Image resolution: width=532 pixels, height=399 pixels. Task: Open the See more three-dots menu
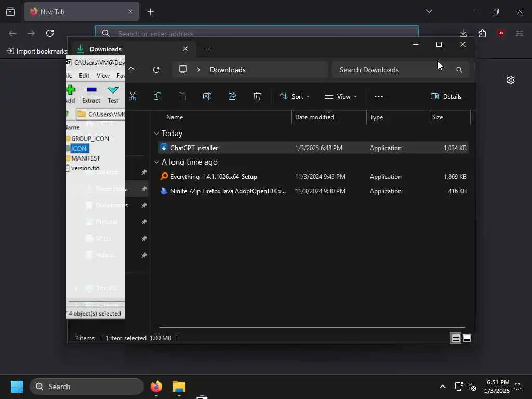[x=379, y=96]
